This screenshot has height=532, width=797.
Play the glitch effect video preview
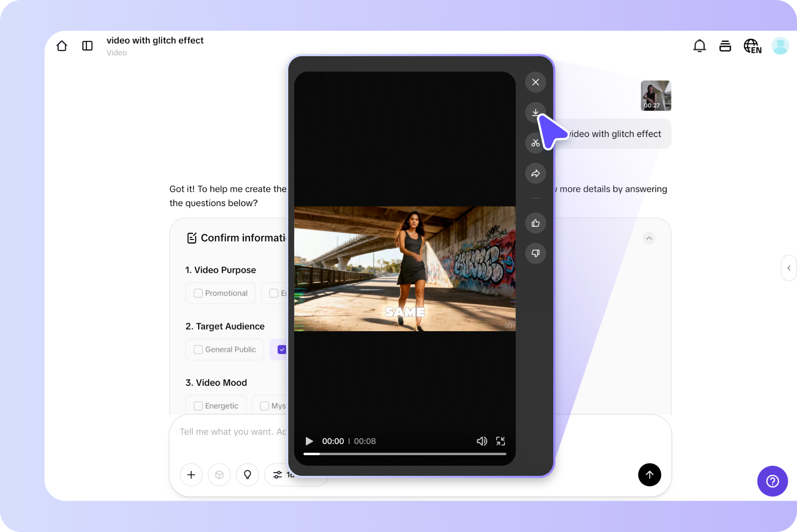[309, 441]
